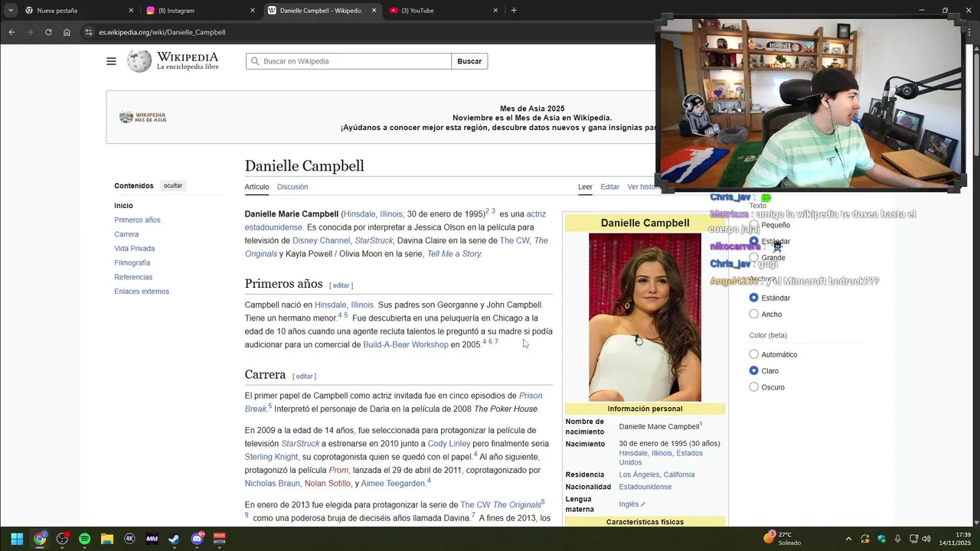This screenshot has height=551, width=980.
Task: Click the browser home icon
Action: point(67,32)
